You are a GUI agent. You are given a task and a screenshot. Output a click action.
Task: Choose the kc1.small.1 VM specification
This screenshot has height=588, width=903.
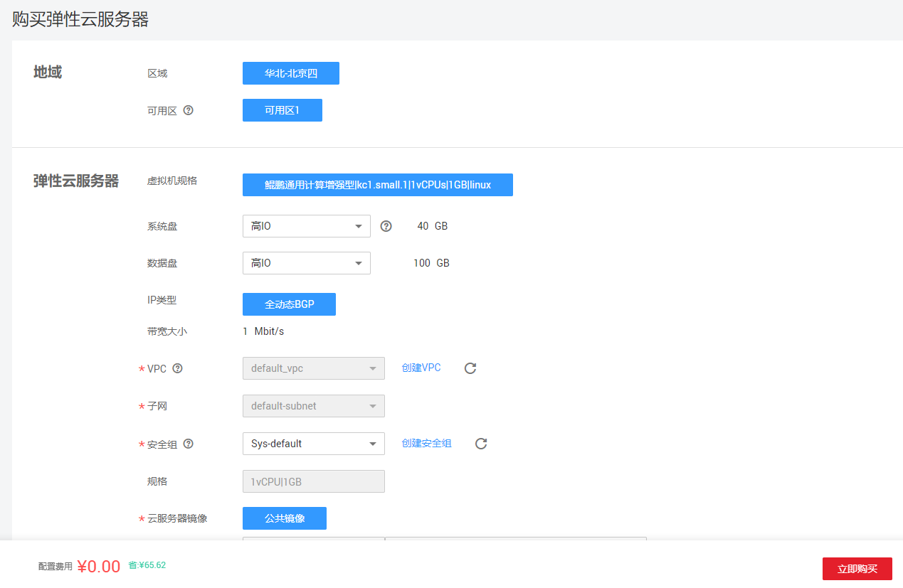tap(378, 185)
